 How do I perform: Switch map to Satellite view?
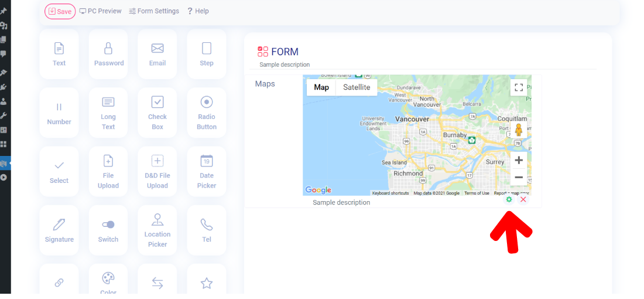pos(357,87)
